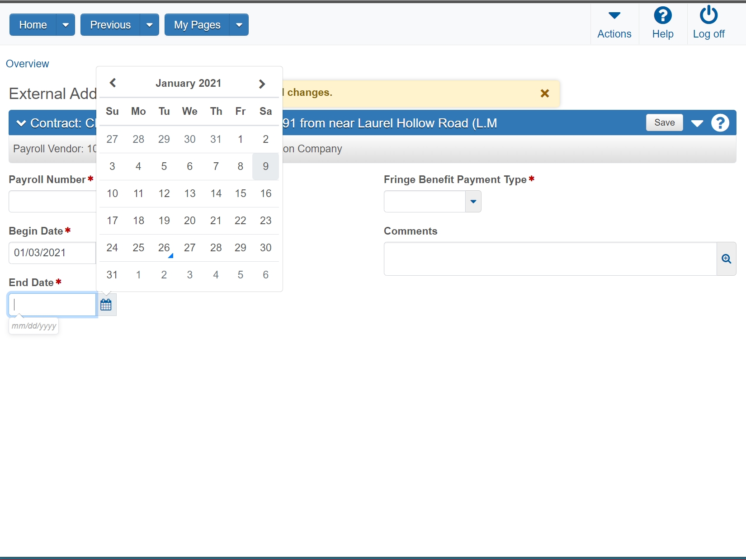The width and height of the screenshot is (746, 560).
Task: Select January 10 in calendar
Action: click(x=112, y=193)
